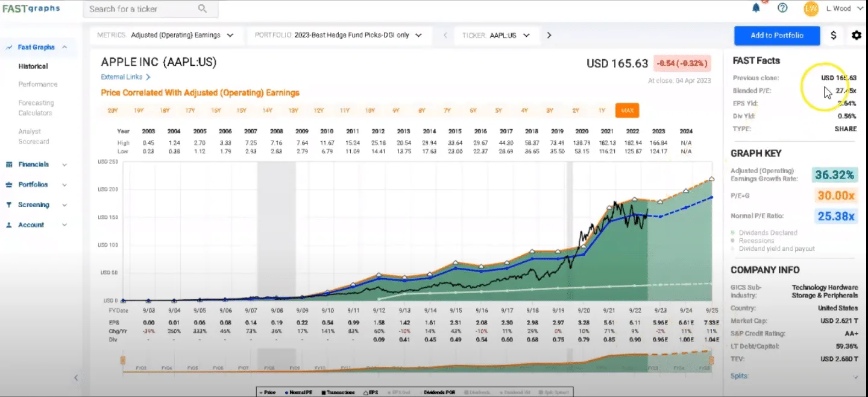Grab the left range slider handle
868x397 pixels.
coord(122,361)
